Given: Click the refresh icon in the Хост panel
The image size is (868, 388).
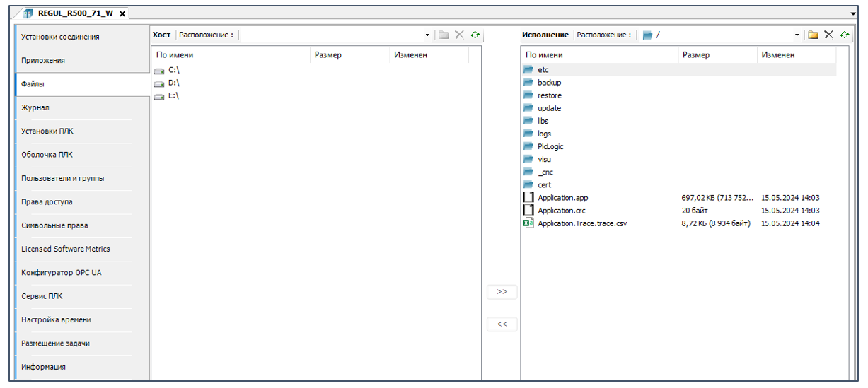Looking at the screenshot, I should [475, 35].
